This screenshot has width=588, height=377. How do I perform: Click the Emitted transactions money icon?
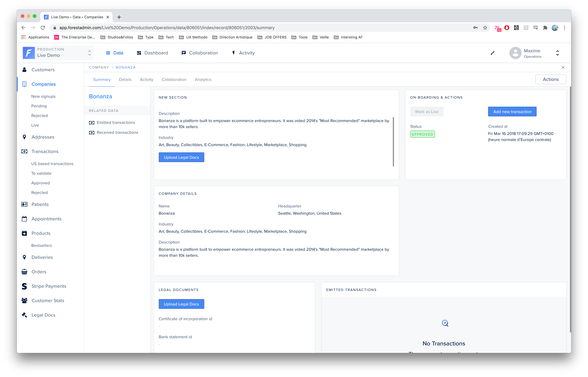pyautogui.click(x=92, y=123)
